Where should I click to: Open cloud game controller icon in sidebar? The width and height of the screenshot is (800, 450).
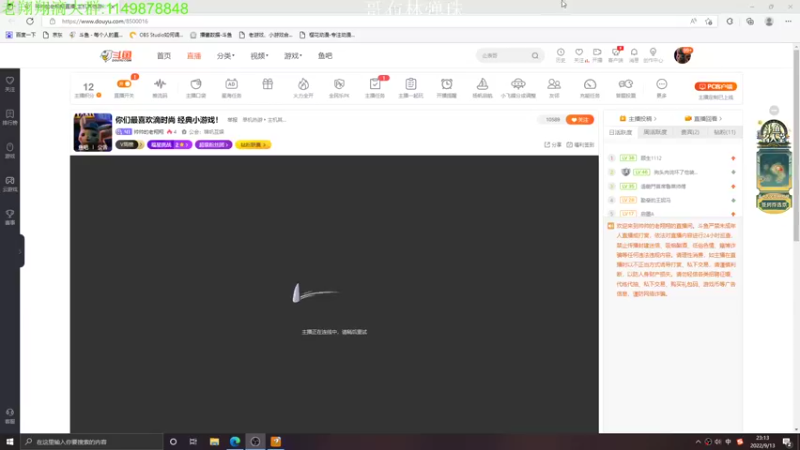[10, 181]
